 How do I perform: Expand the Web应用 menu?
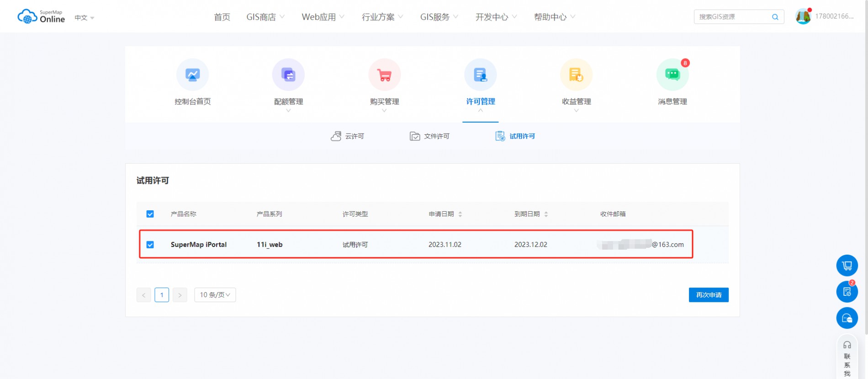pos(323,17)
